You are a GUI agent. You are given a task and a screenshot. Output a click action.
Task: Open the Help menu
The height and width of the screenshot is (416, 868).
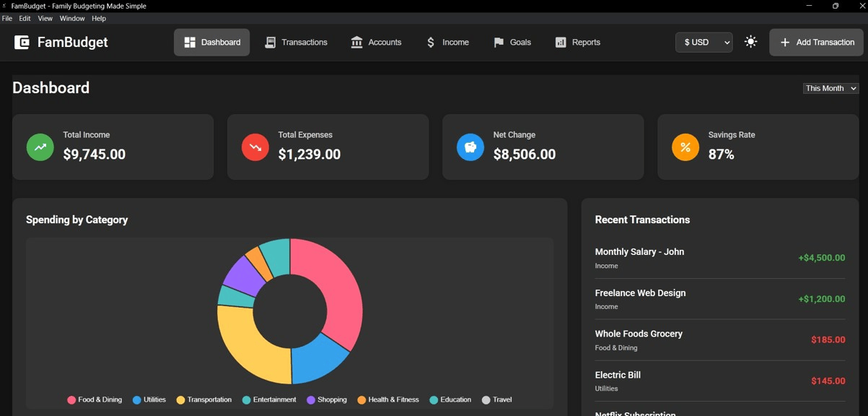[x=98, y=18]
